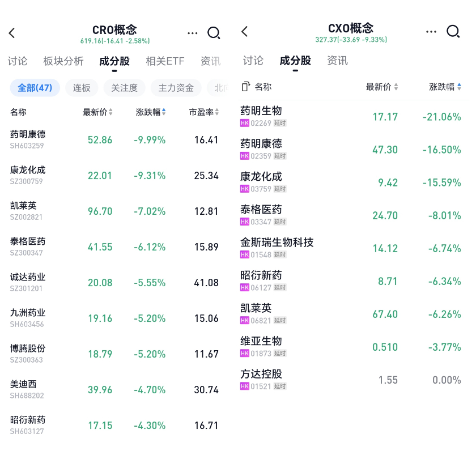
Task: Select 成分股 tab in CRO概念
Action: [114, 61]
